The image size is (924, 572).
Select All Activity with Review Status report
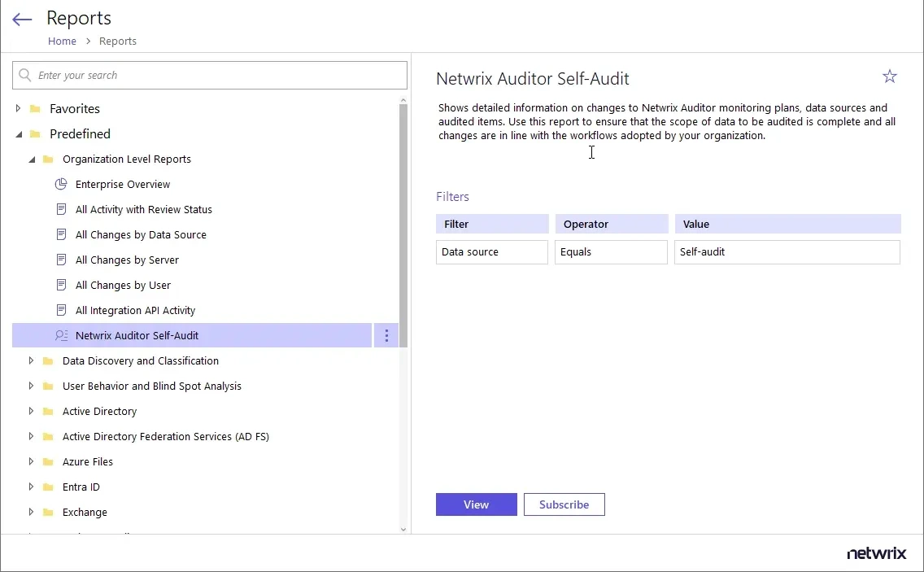[x=143, y=209]
